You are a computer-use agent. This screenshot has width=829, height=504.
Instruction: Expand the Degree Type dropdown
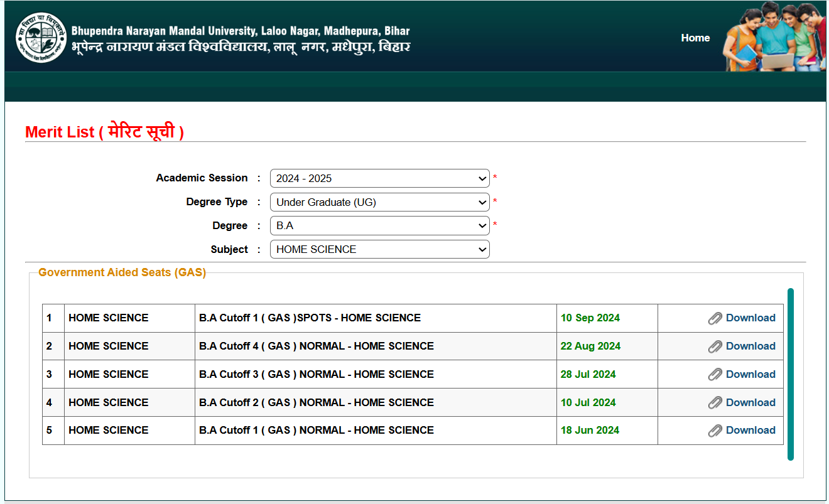click(380, 202)
